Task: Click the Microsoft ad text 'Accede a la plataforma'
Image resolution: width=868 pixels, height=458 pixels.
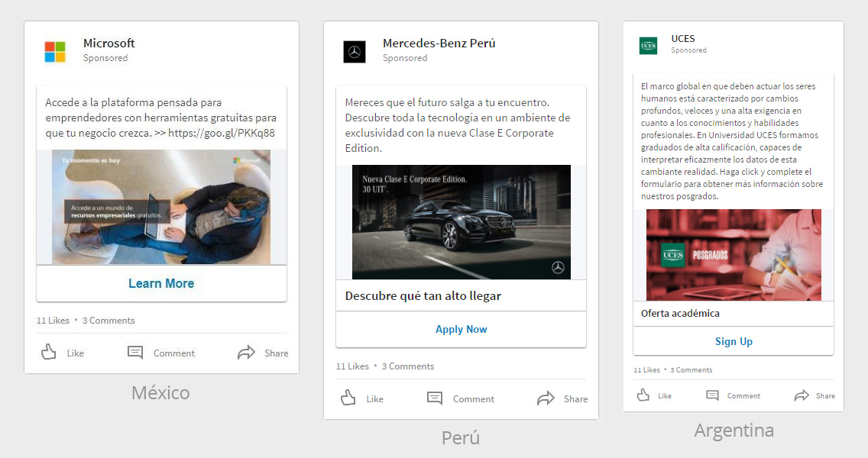Action: (160, 118)
